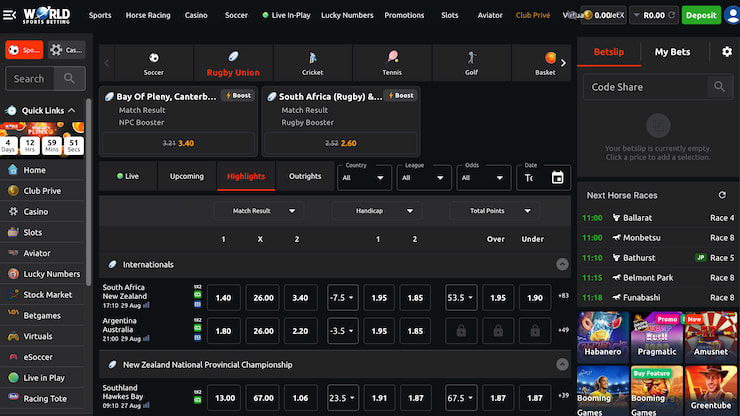Screen dimensions: 740x416
Task: Click the Code Share input field
Action: coord(645,87)
